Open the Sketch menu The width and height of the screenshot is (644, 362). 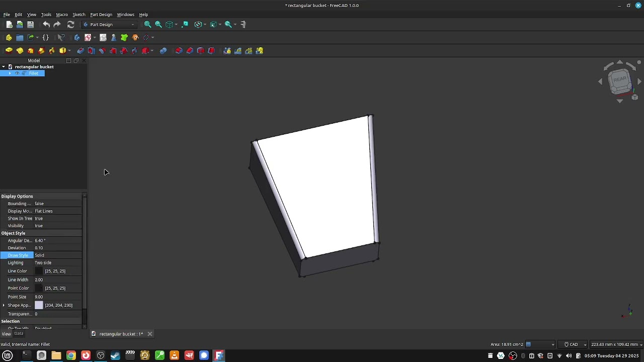coord(78,15)
